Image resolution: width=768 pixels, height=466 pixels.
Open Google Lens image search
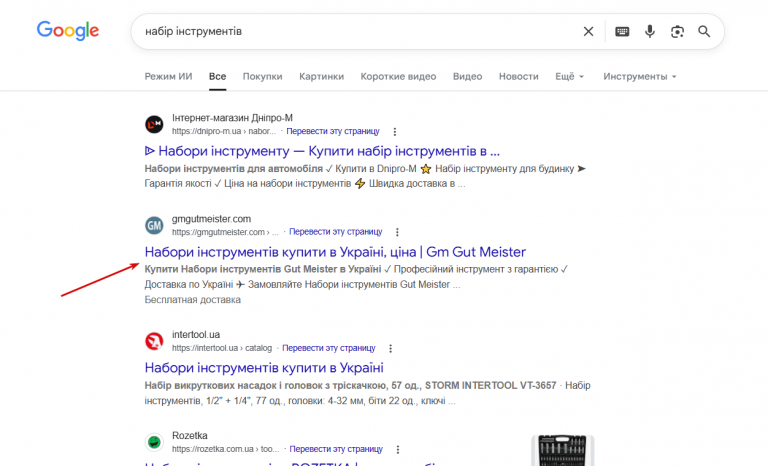pyautogui.click(x=677, y=31)
